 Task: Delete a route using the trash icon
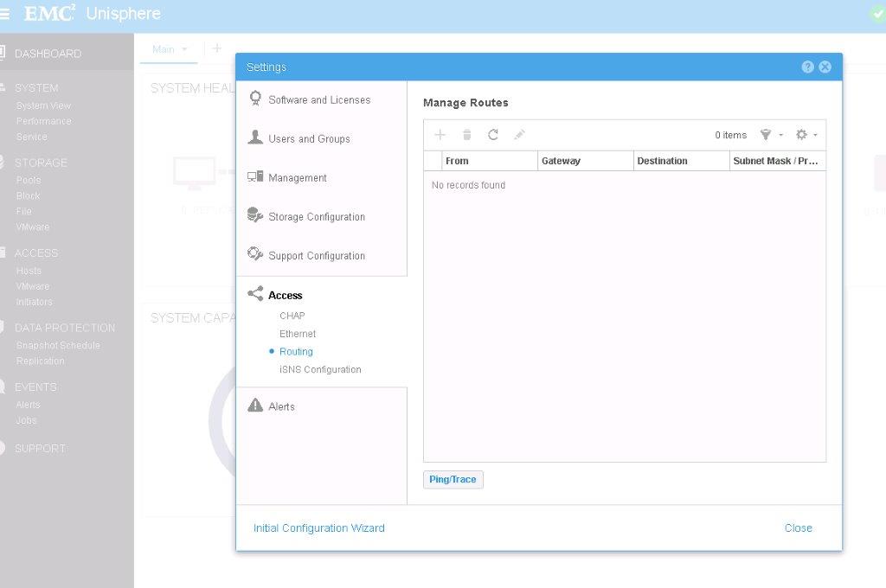pos(466,135)
